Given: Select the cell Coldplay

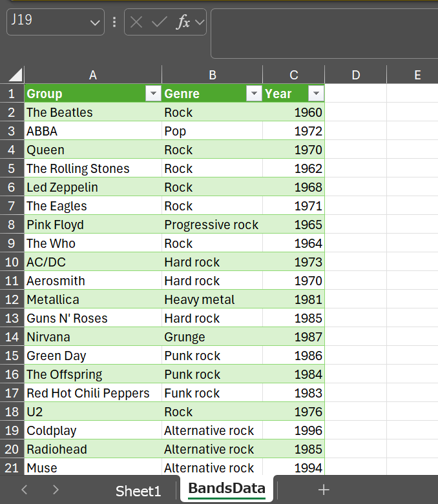Looking at the screenshot, I should pyautogui.click(x=93, y=430).
